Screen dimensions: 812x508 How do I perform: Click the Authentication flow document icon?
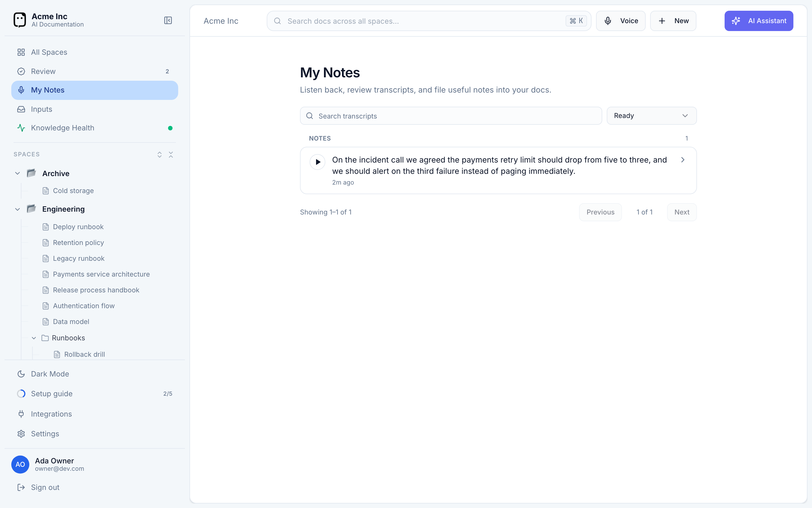point(46,306)
